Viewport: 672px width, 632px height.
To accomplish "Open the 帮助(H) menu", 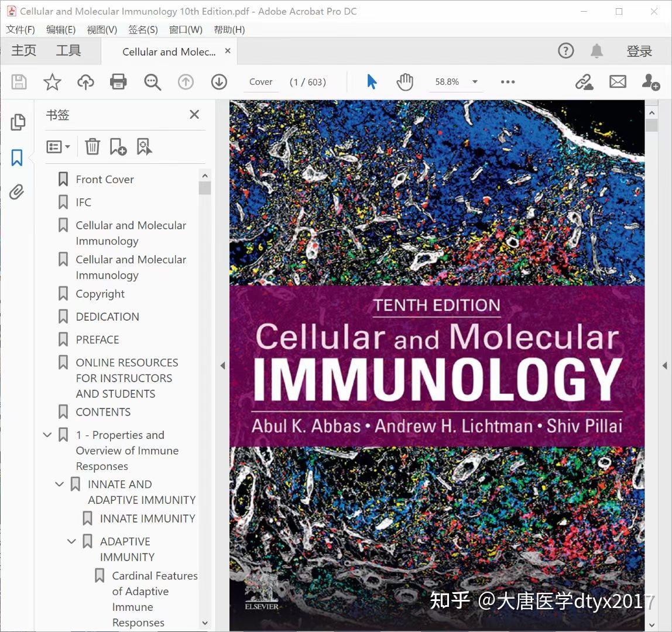I will tap(229, 30).
